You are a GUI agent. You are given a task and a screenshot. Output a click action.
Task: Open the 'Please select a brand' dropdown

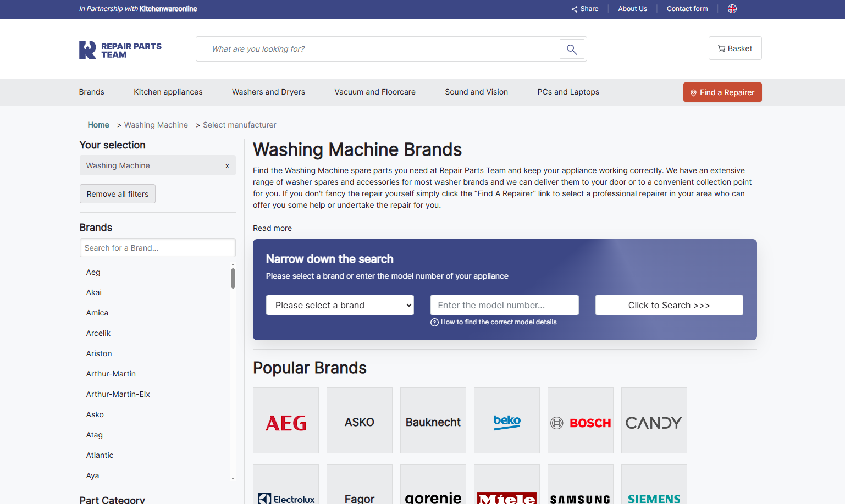click(x=340, y=305)
